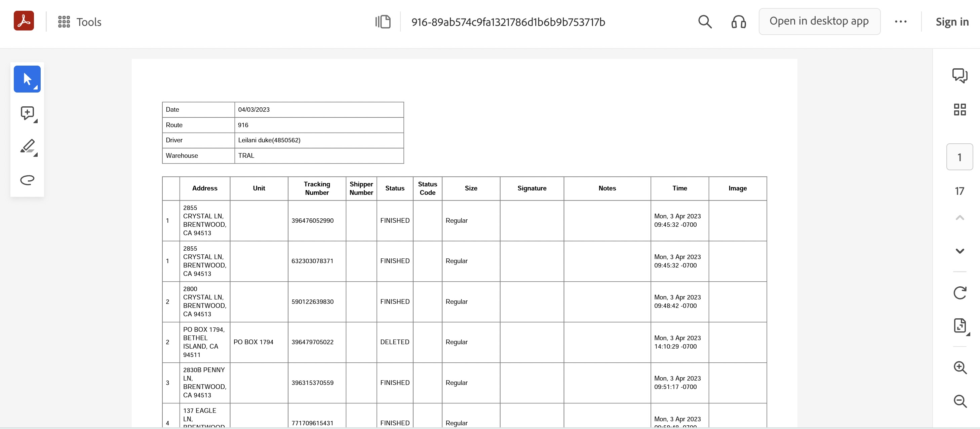Open the three-dot more options menu
Viewport: 980px width, 429px height.
point(900,22)
